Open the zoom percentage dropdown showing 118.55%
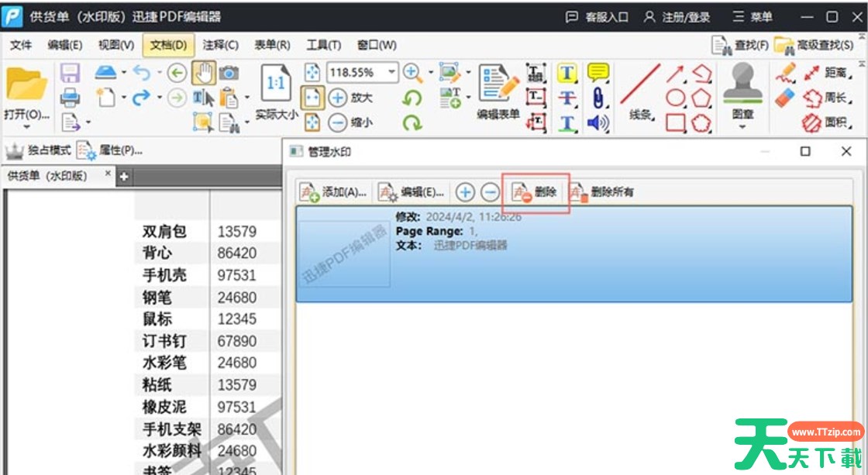Image resolution: width=868 pixels, height=475 pixels. tap(391, 72)
